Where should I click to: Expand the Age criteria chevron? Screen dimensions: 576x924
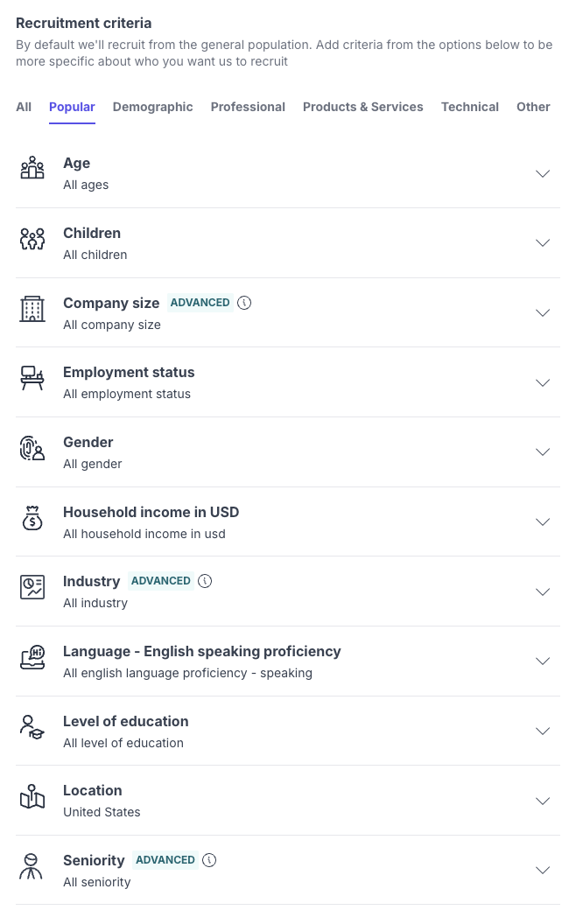pyautogui.click(x=543, y=173)
